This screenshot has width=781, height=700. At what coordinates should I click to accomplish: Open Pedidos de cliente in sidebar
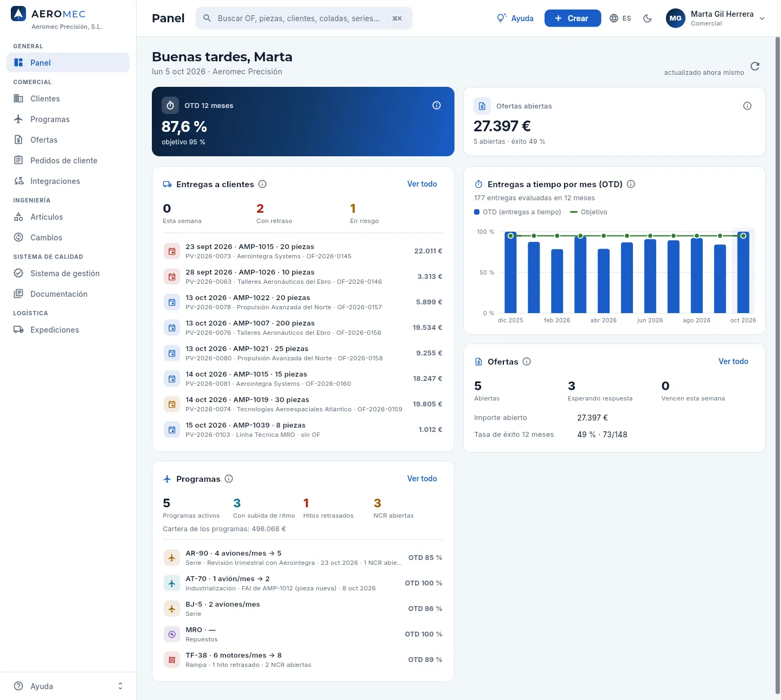(x=68, y=161)
